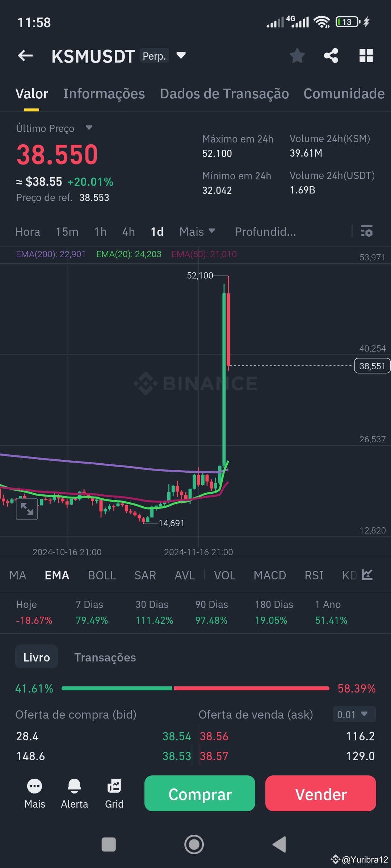Tap the EMA(20) legend value
Viewport: 391px width, 868px height.
(x=129, y=254)
